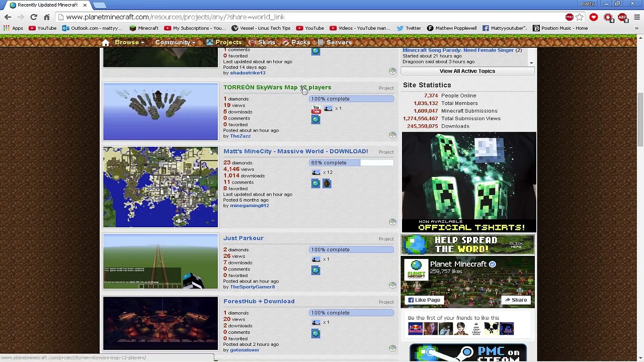644x362 pixels.
Task: Open the Skins nav tab
Action: [x=262, y=42]
